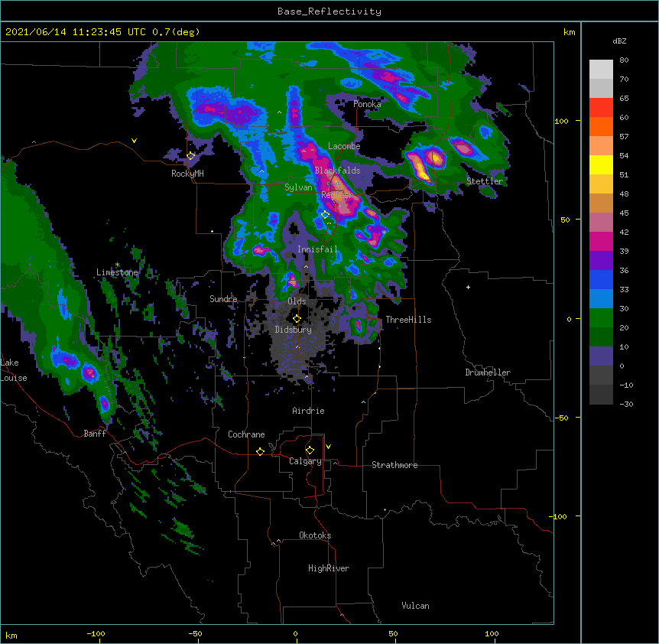659x644 pixels.
Task: Click the Airdrie label
Action: pos(309,411)
